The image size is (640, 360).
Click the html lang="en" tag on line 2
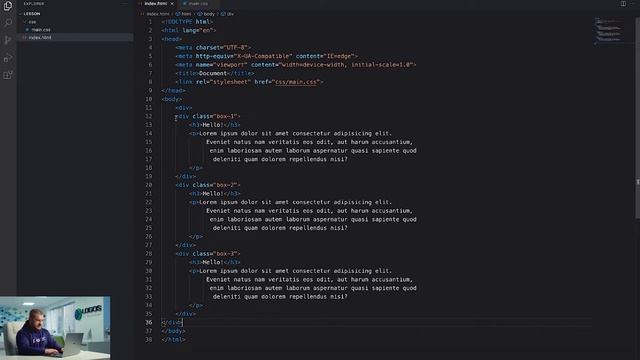(x=188, y=30)
